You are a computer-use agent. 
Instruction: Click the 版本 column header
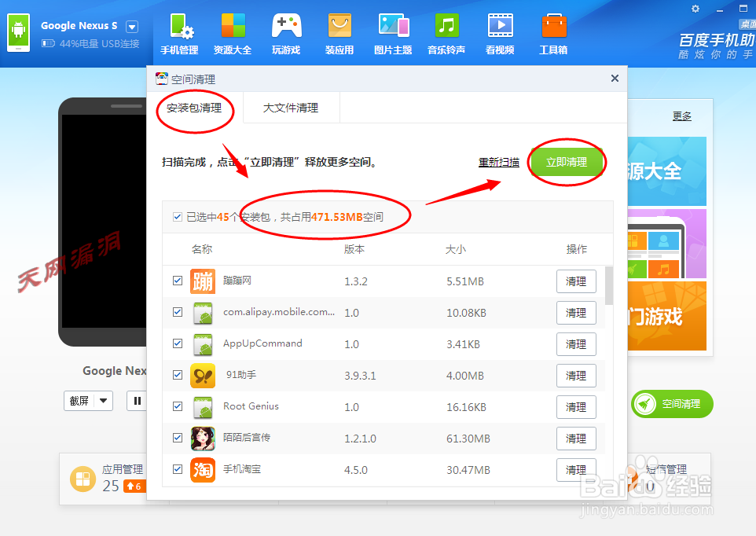(x=354, y=249)
